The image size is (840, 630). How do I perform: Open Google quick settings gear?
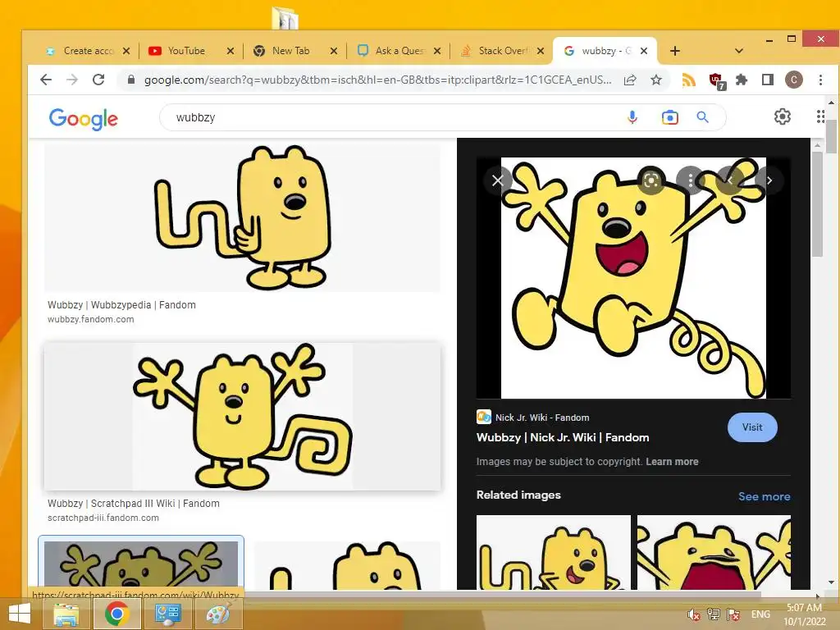click(x=782, y=116)
